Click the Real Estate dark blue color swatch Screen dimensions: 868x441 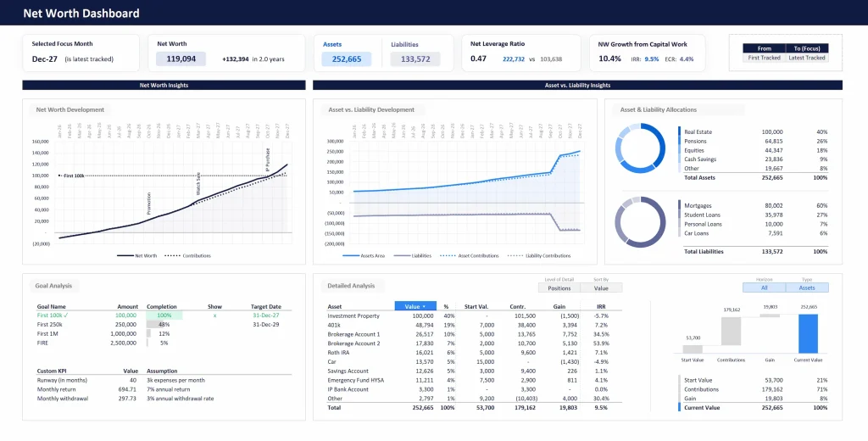click(680, 132)
